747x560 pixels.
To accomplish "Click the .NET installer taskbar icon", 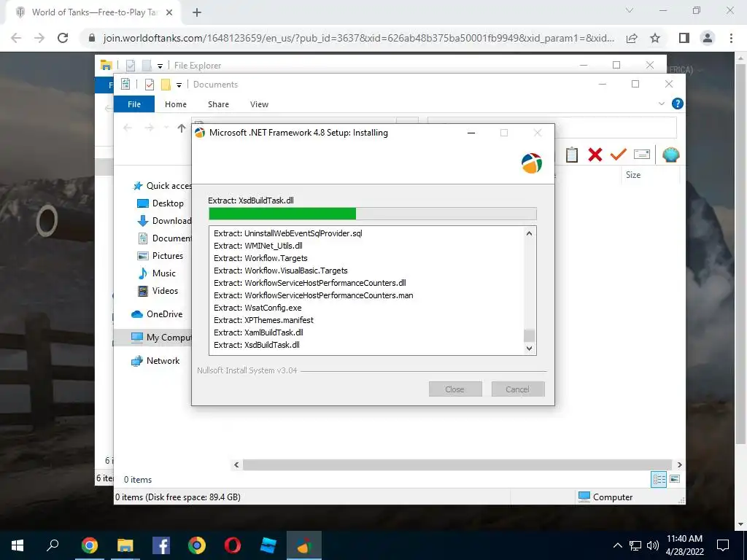I will click(x=304, y=545).
